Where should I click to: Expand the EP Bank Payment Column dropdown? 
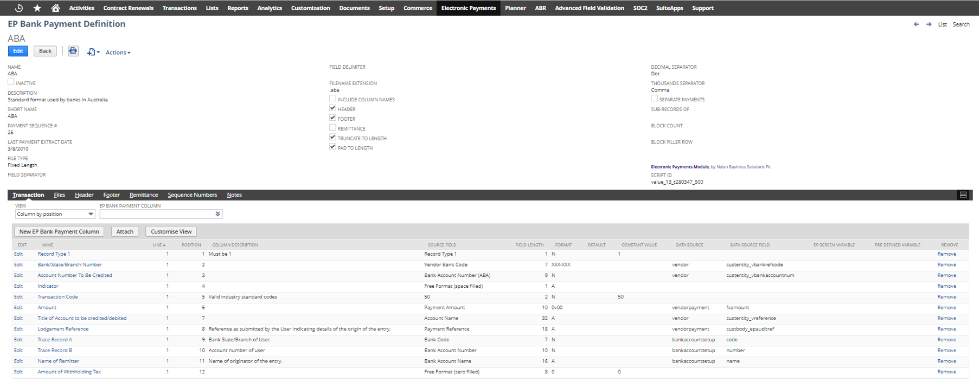tap(217, 214)
